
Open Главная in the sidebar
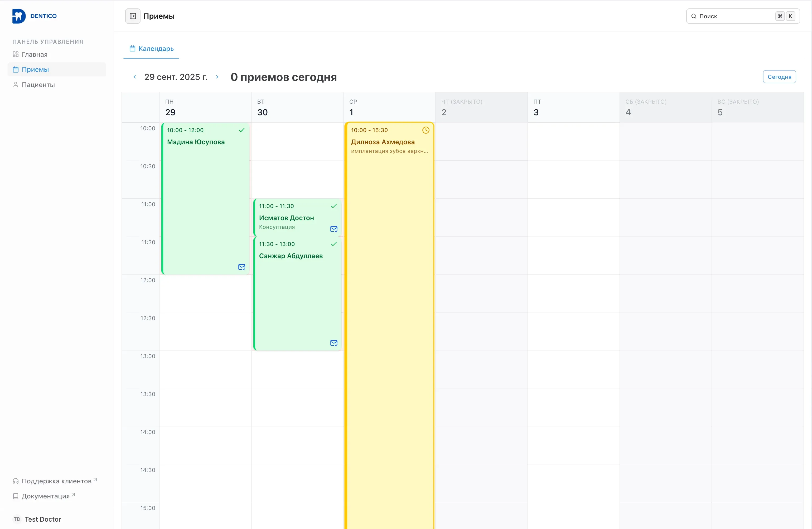coord(35,54)
